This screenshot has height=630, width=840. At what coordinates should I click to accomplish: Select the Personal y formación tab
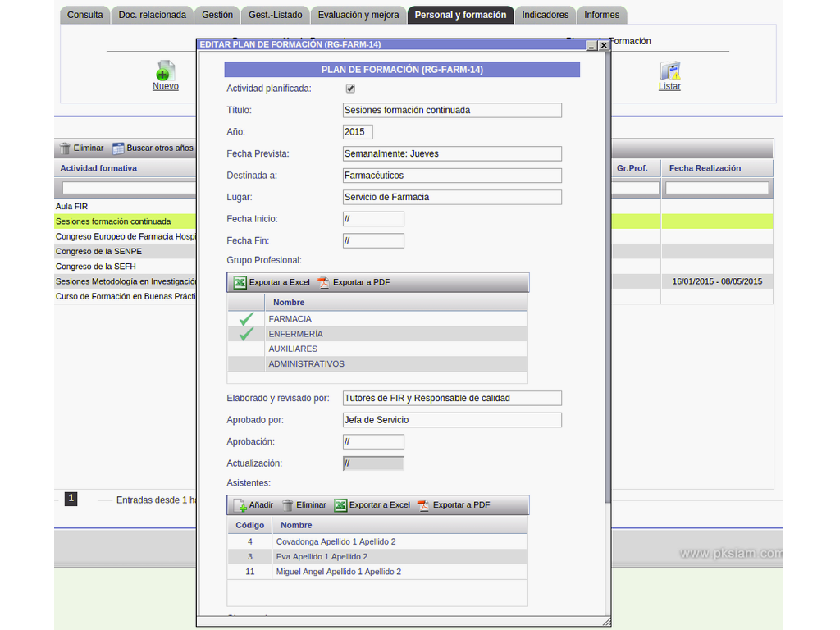460,15
